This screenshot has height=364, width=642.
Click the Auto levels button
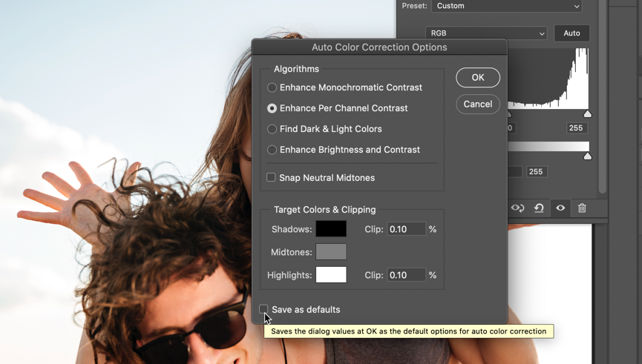pyautogui.click(x=571, y=33)
